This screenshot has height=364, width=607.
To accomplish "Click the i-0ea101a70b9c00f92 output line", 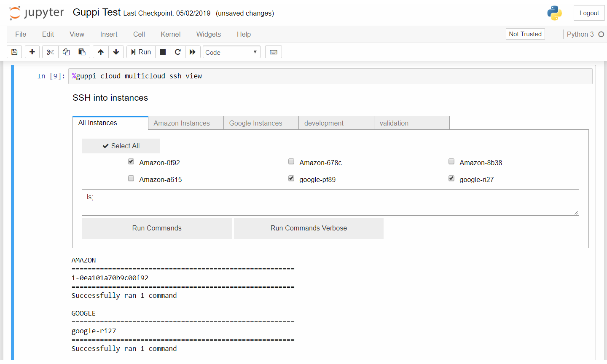I will coord(110,278).
